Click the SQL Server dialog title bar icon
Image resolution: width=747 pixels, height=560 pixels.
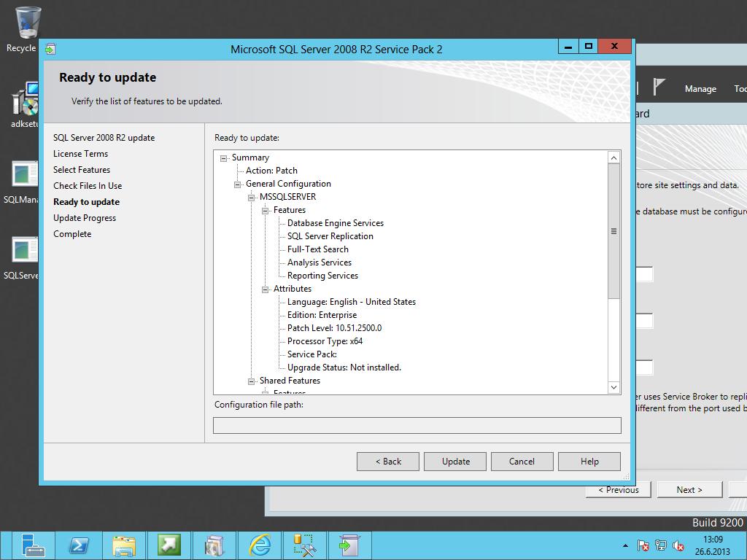pyautogui.click(x=50, y=49)
